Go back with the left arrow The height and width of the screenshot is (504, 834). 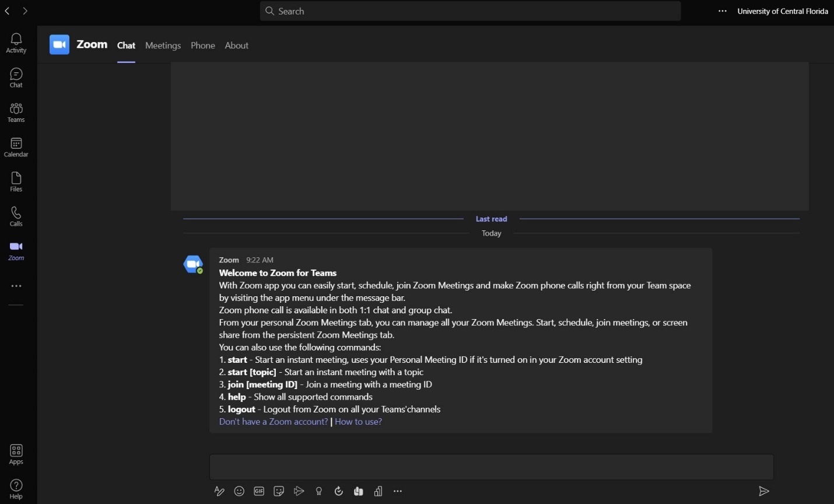(x=8, y=11)
